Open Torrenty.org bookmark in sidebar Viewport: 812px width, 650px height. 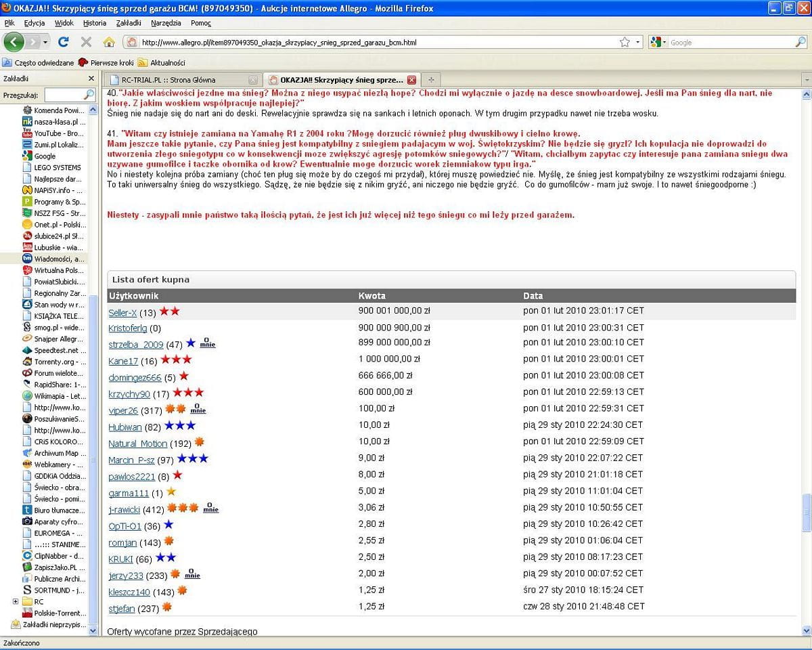[x=54, y=362]
